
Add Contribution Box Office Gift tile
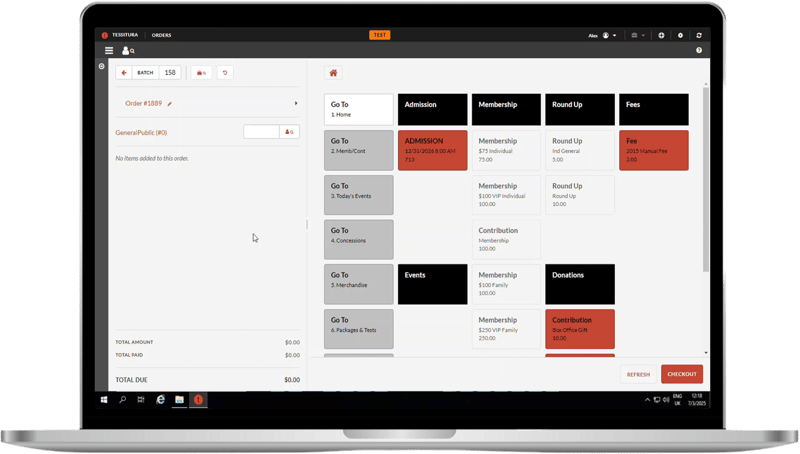point(580,329)
